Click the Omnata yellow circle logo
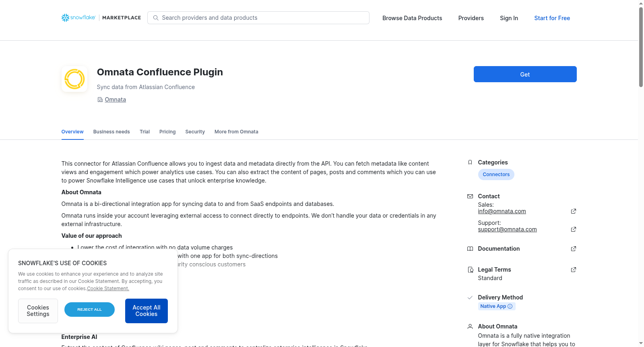This screenshot has width=644, height=347. click(x=74, y=79)
